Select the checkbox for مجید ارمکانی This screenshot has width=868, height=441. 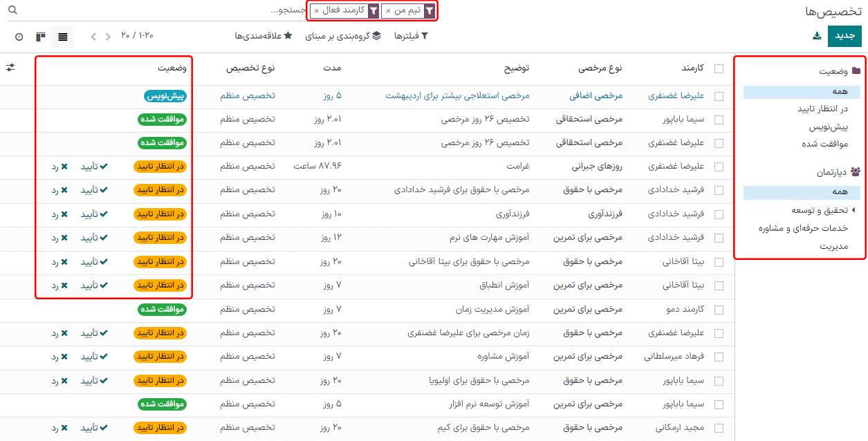tap(719, 429)
